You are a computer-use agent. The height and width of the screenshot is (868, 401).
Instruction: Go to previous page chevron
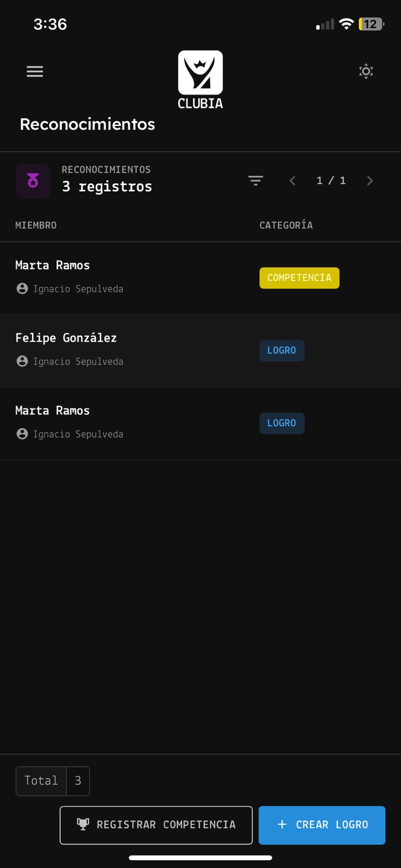292,181
